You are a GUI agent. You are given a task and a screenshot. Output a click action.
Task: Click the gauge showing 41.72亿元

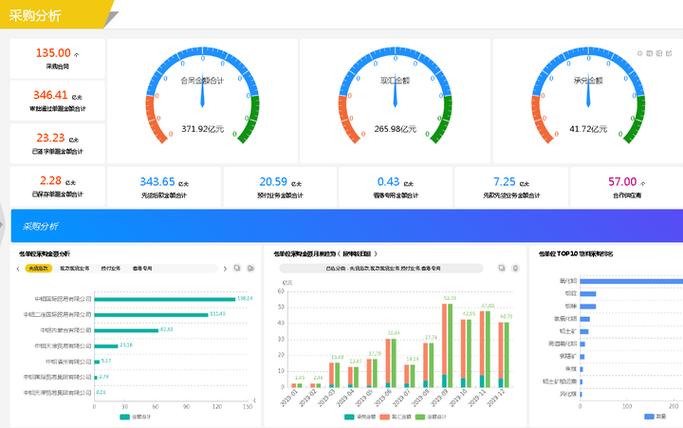588,96
